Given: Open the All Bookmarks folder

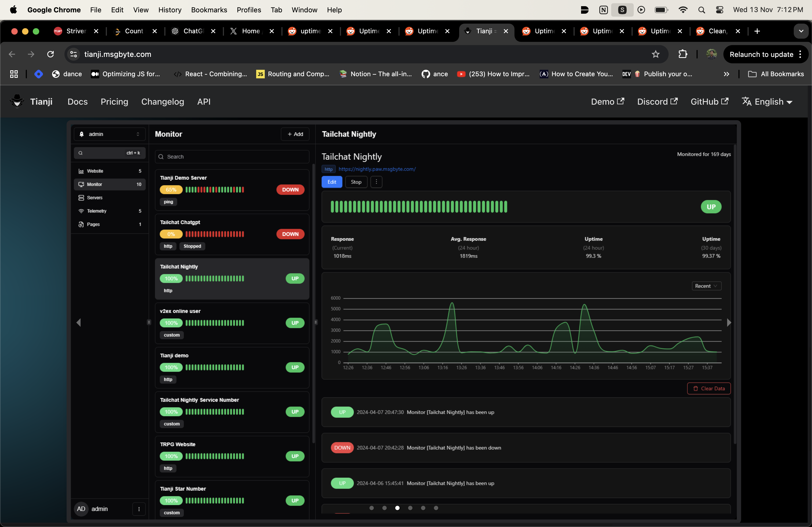Looking at the screenshot, I should pyautogui.click(x=776, y=74).
